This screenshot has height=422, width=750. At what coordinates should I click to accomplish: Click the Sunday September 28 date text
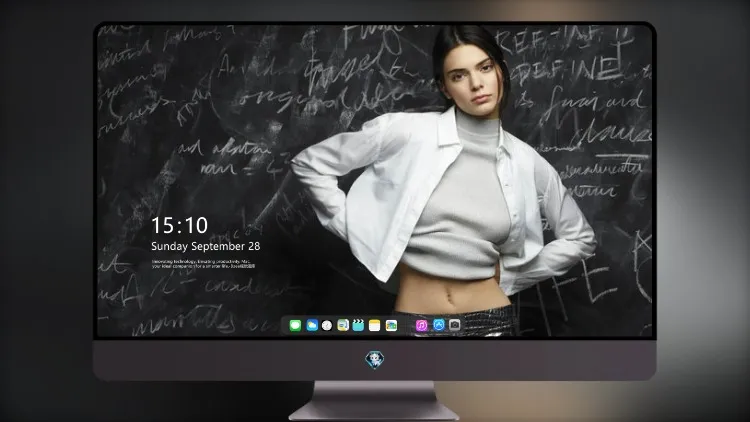tap(206, 246)
